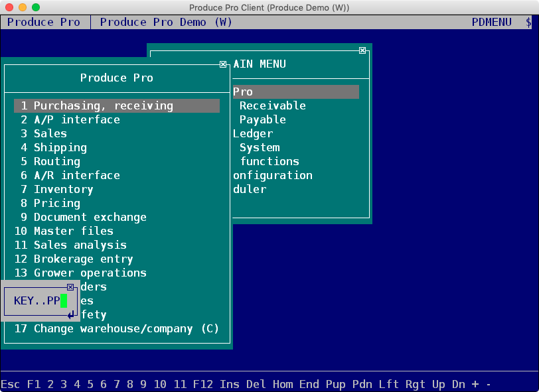The width and height of the screenshot is (539, 392).
Task: Click the Produce Pro menu title
Action: (117, 78)
